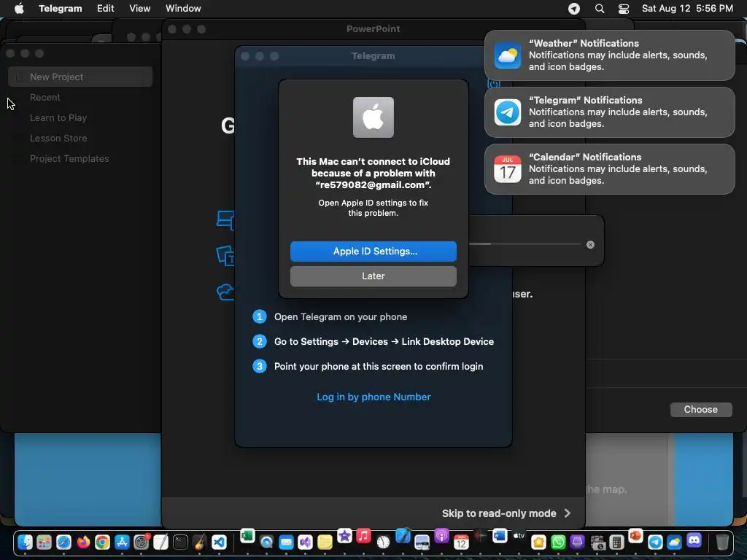Open the Trash in the Dock

[x=722, y=542]
